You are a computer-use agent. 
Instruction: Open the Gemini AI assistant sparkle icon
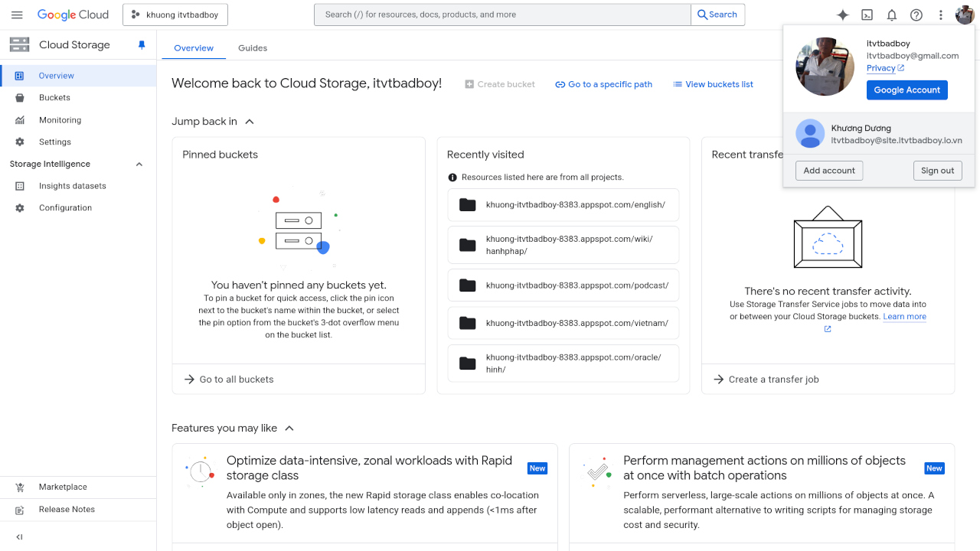click(843, 15)
